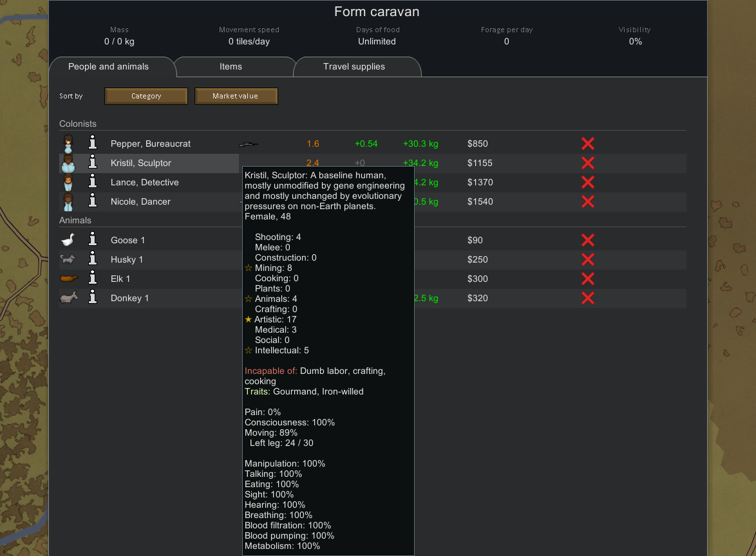Click the info icon for Donkey 1

(x=93, y=298)
